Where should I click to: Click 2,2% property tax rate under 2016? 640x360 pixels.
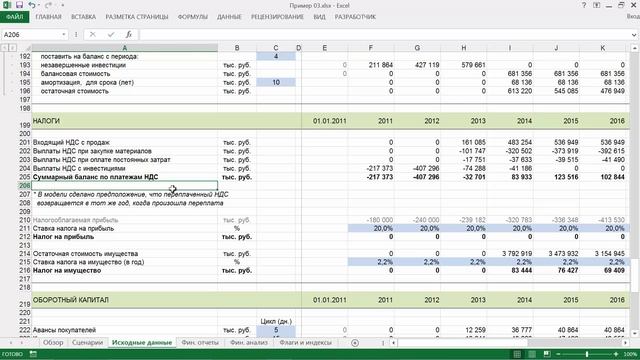tap(603, 262)
